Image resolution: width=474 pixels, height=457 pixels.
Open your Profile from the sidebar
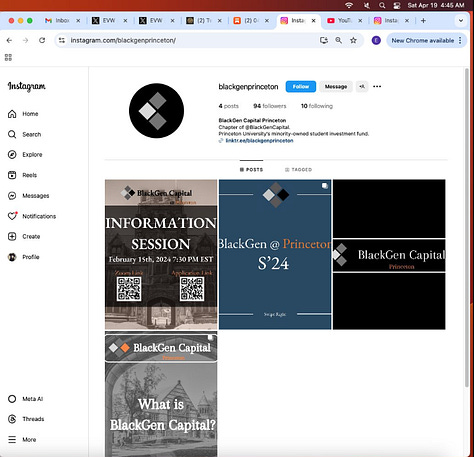click(23, 257)
